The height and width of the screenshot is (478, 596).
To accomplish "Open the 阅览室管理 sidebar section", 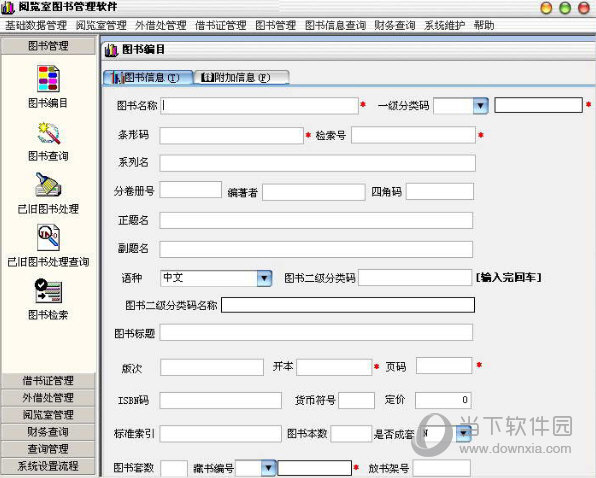I will [48, 415].
